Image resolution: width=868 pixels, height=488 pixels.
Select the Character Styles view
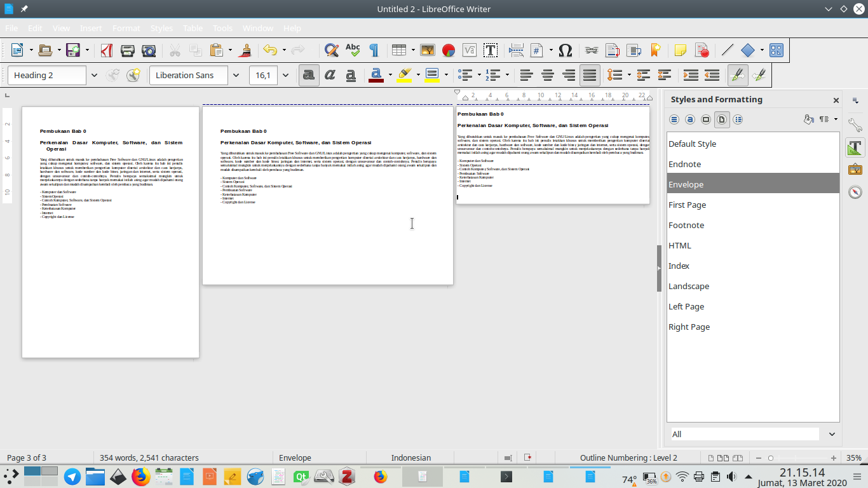click(690, 119)
